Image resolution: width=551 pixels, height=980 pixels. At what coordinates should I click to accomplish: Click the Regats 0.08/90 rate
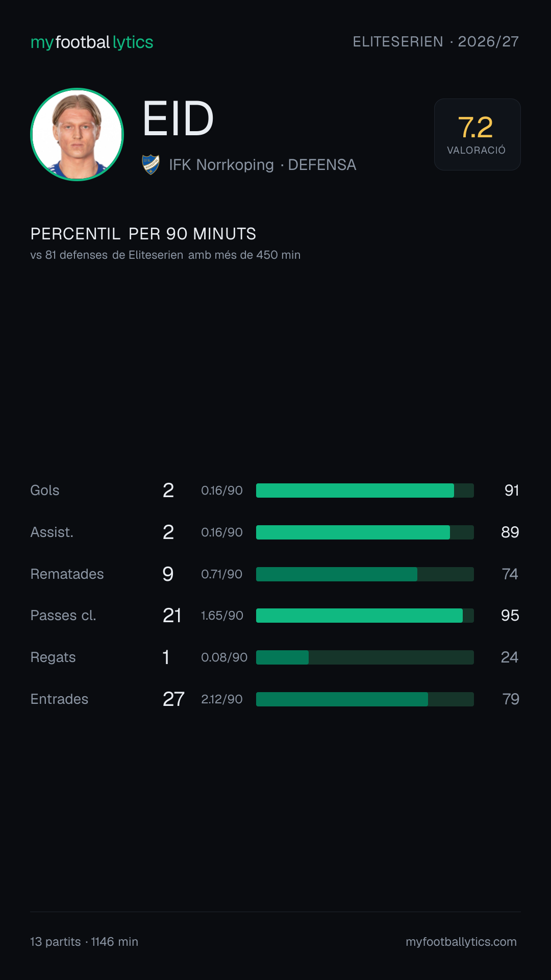(x=224, y=657)
